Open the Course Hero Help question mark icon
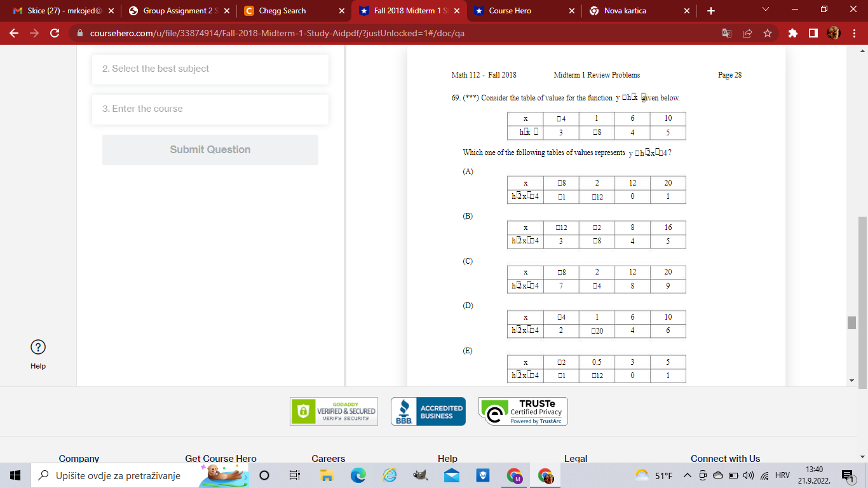This screenshot has width=868, height=488. click(x=38, y=348)
